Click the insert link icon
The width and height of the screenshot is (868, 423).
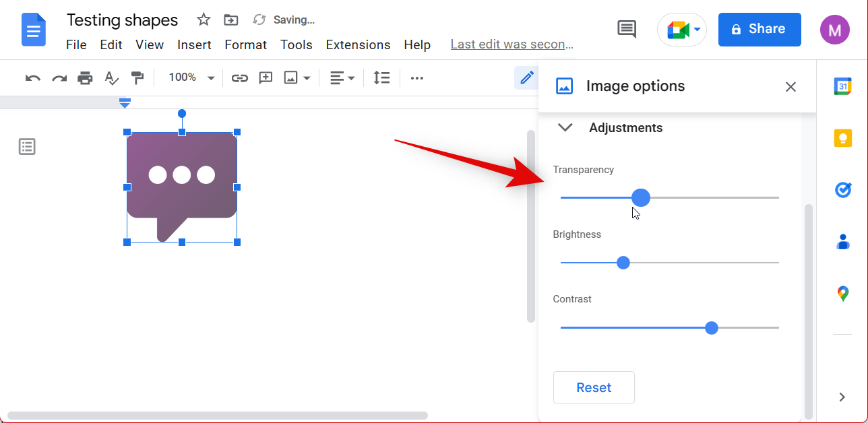(x=240, y=78)
